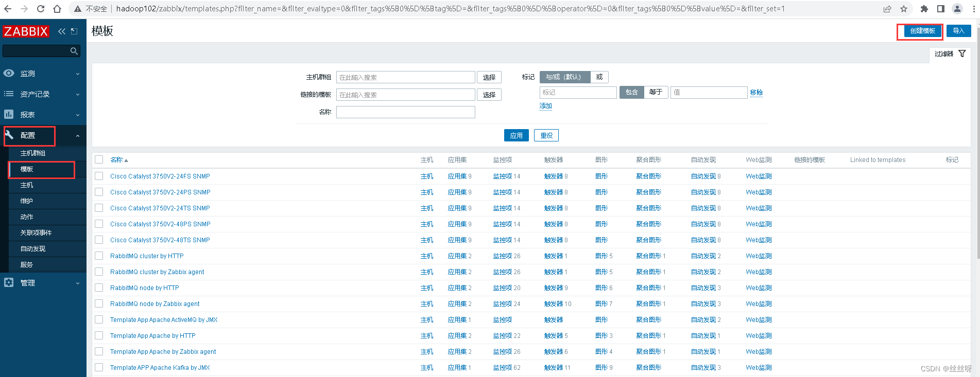Click the ZABBIX logo
This screenshot has height=377, width=980.
pyautogui.click(x=26, y=31)
